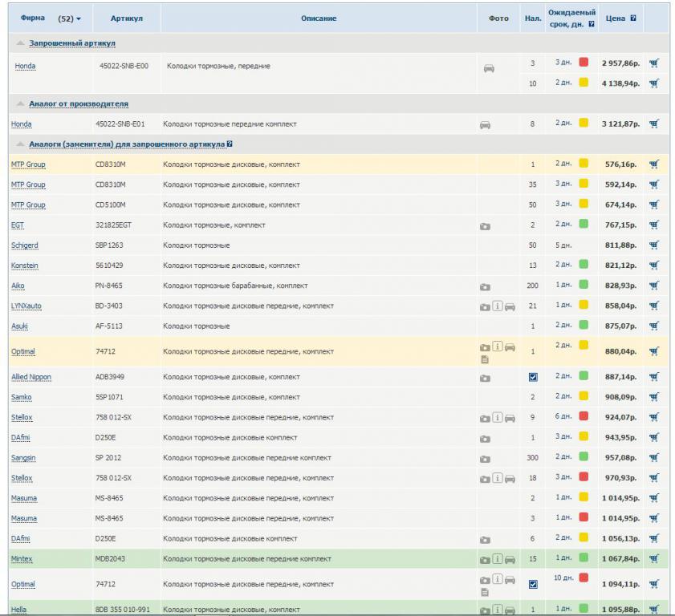Click car applicability icon for Mintex MDB2043
The image size is (675, 616).
[x=510, y=559]
